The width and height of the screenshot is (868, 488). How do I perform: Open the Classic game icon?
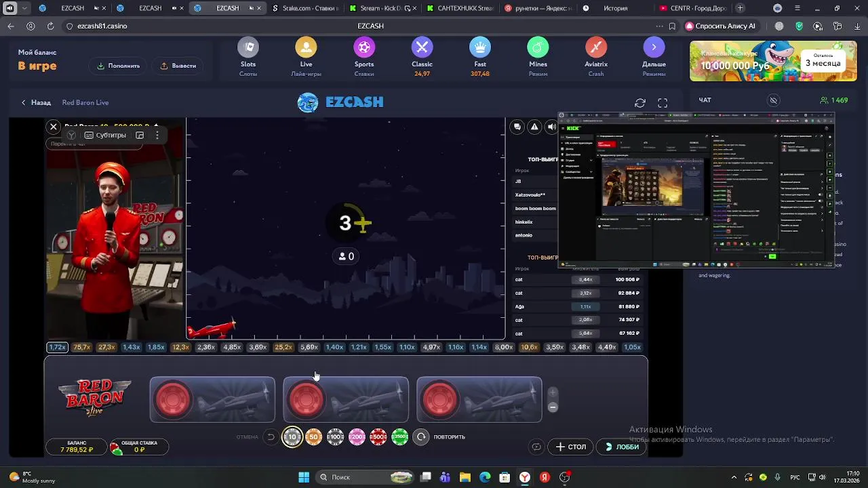[422, 47]
